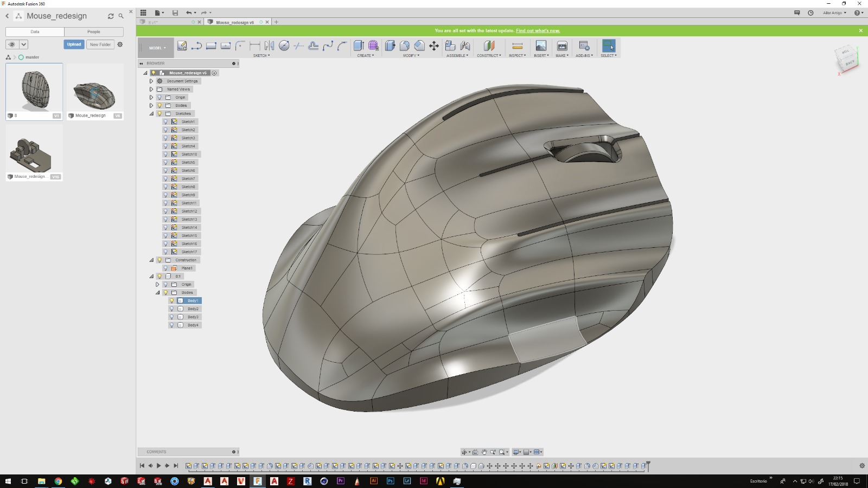This screenshot has height=488, width=868.
Task: Click the ViewCube in the viewport corner
Action: (x=847, y=59)
